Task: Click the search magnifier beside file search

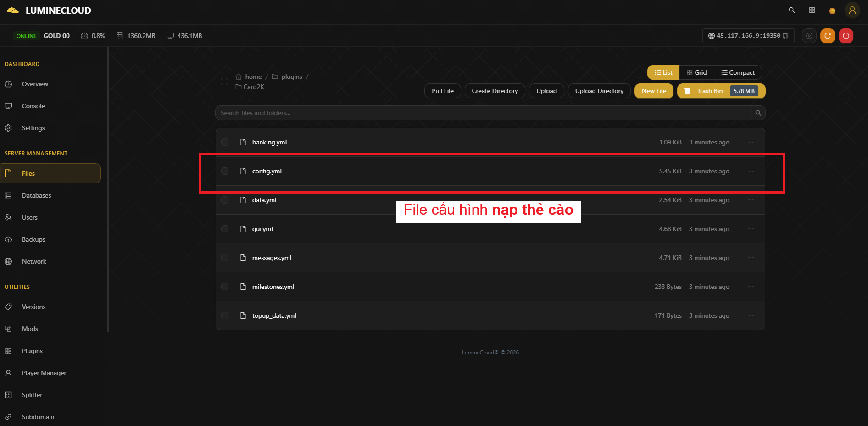Action: coord(758,113)
